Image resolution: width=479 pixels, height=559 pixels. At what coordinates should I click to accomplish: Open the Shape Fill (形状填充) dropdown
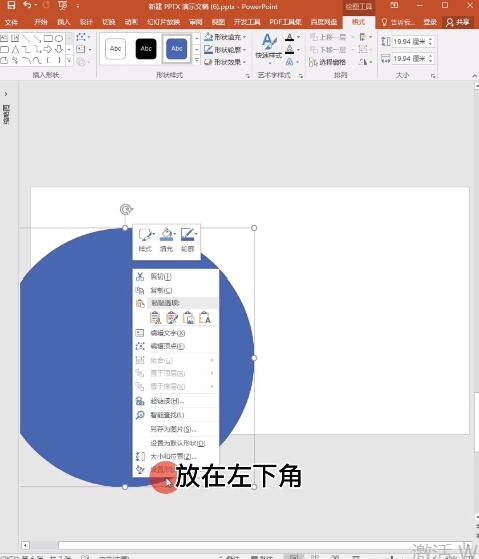click(x=225, y=37)
